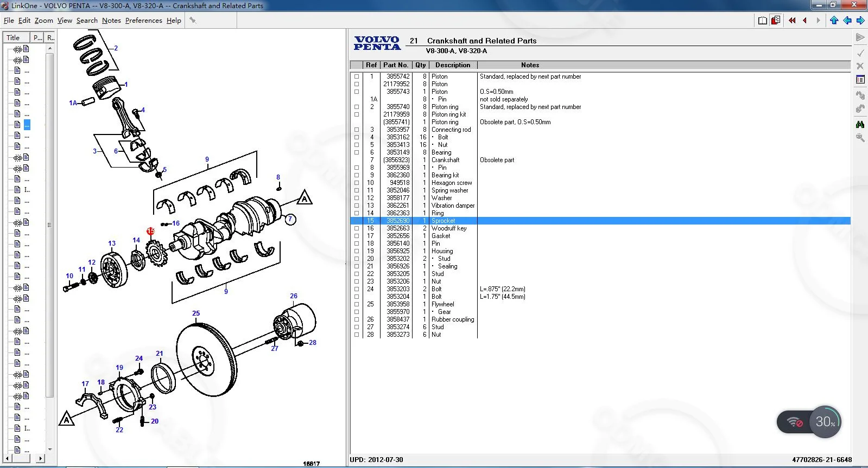Image resolution: width=868 pixels, height=468 pixels.
Task: Click the Title column header in tree panel
Action: tap(16, 37)
